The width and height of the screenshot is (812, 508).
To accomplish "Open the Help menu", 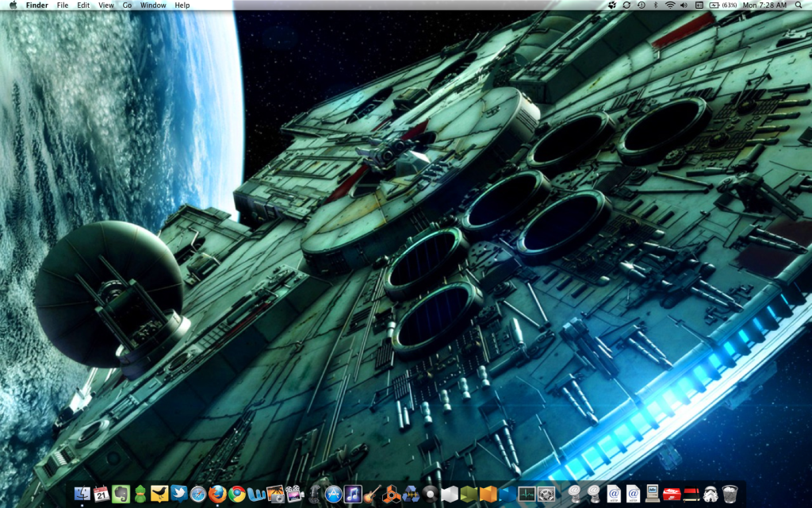I will (x=182, y=6).
